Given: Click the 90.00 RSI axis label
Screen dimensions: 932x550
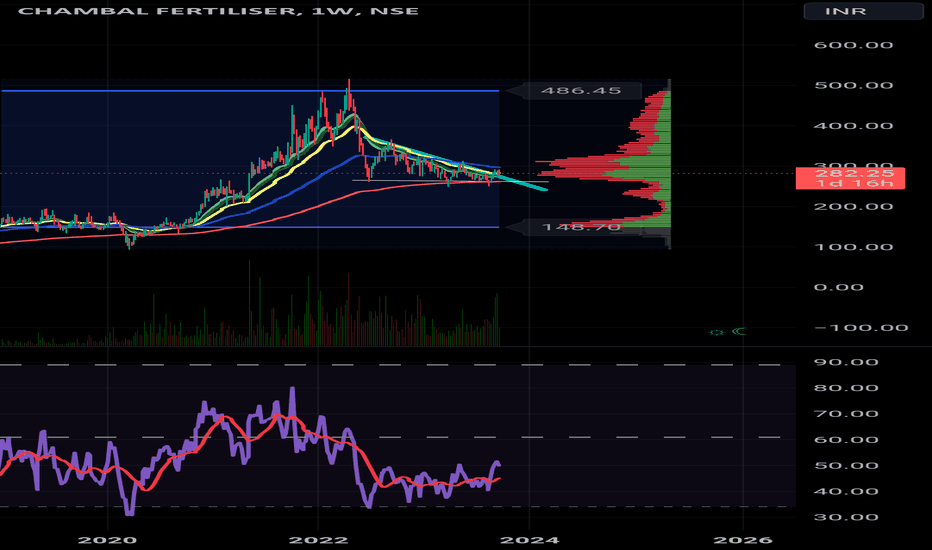Looking at the screenshot, I should [846, 363].
